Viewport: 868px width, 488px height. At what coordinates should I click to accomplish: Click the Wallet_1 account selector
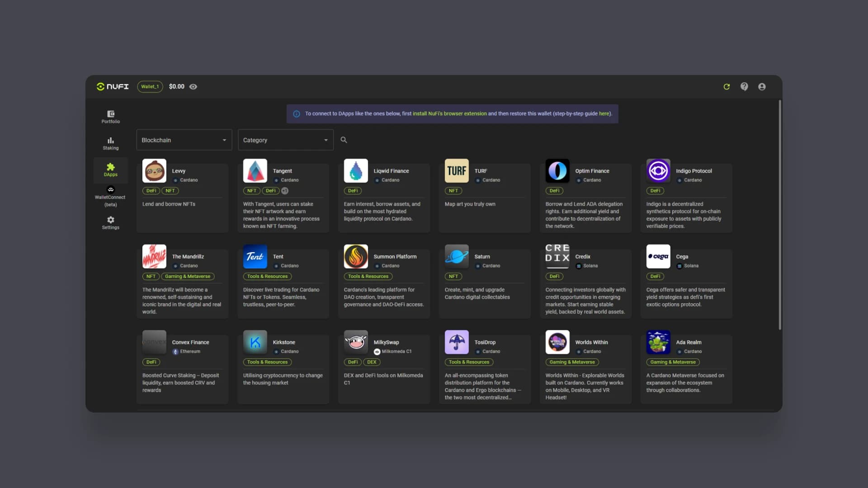(x=150, y=87)
